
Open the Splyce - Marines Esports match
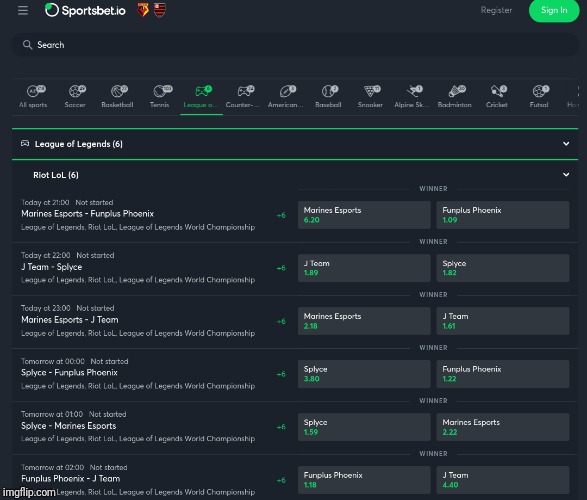69,426
